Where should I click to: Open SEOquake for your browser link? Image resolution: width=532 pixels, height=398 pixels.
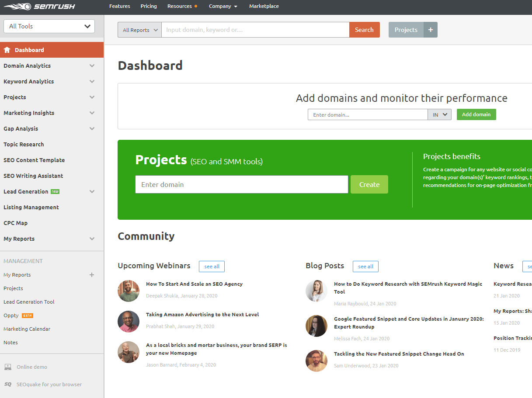point(49,384)
